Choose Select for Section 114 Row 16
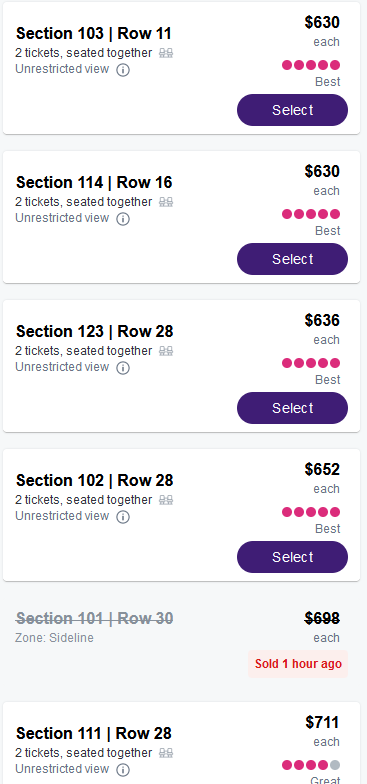Screen dimensions: 367x784 click(292, 259)
